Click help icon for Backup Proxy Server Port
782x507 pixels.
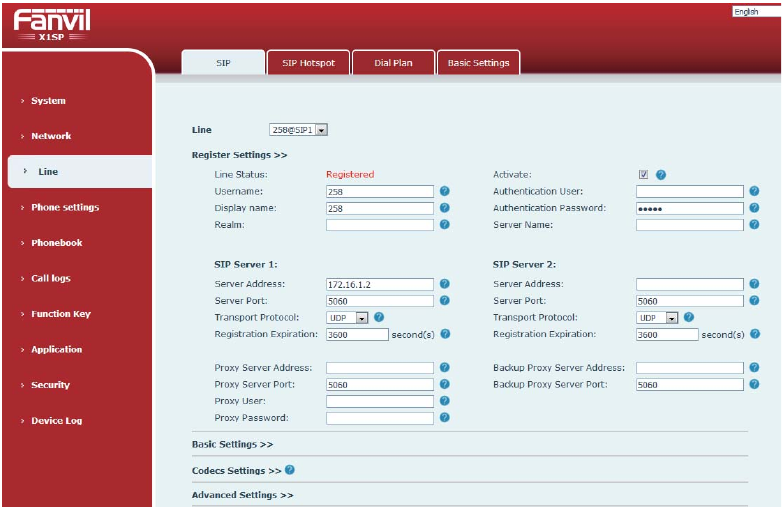pyautogui.click(x=754, y=384)
